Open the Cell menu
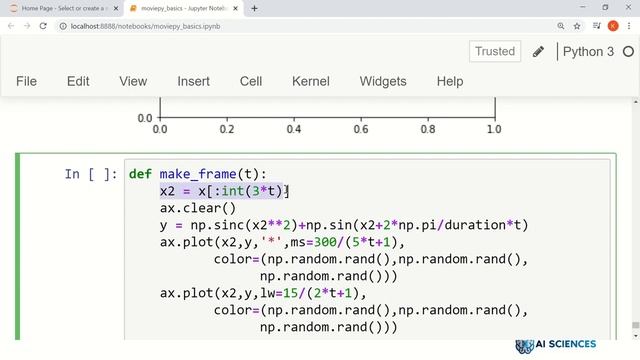640x360 pixels. 251,81
